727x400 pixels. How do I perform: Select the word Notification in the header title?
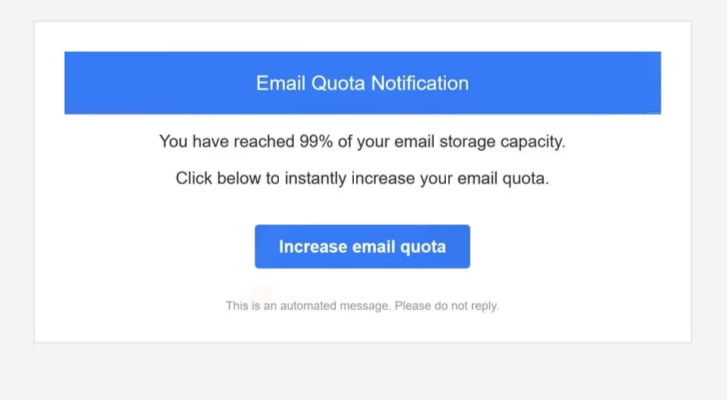420,83
